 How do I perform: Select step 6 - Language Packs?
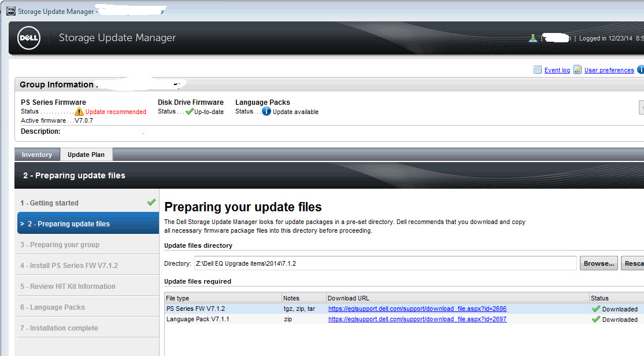click(88, 307)
